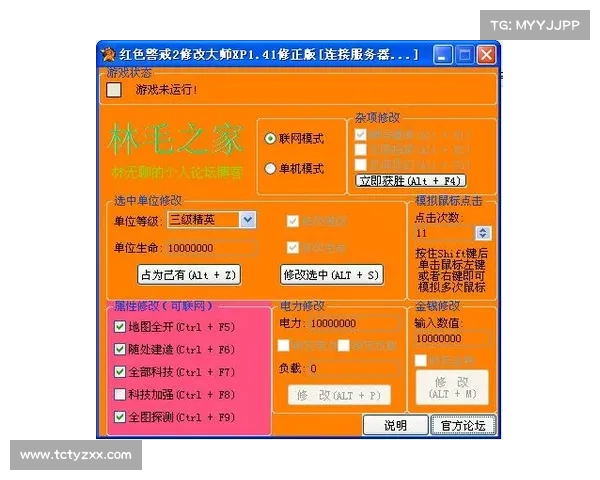This screenshot has width=600, height=480.
Task: Toggle the middle checkbox in 杂项修改 group
Action: pos(360,150)
